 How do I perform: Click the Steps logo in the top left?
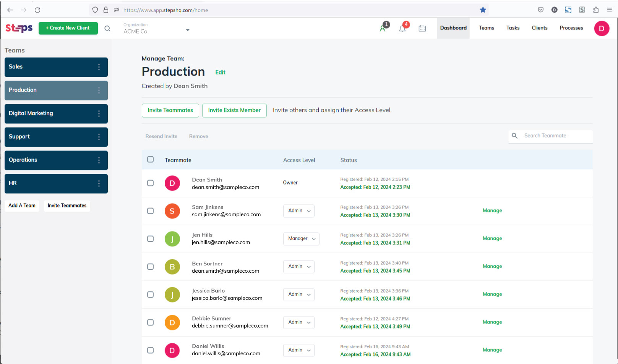19,28
